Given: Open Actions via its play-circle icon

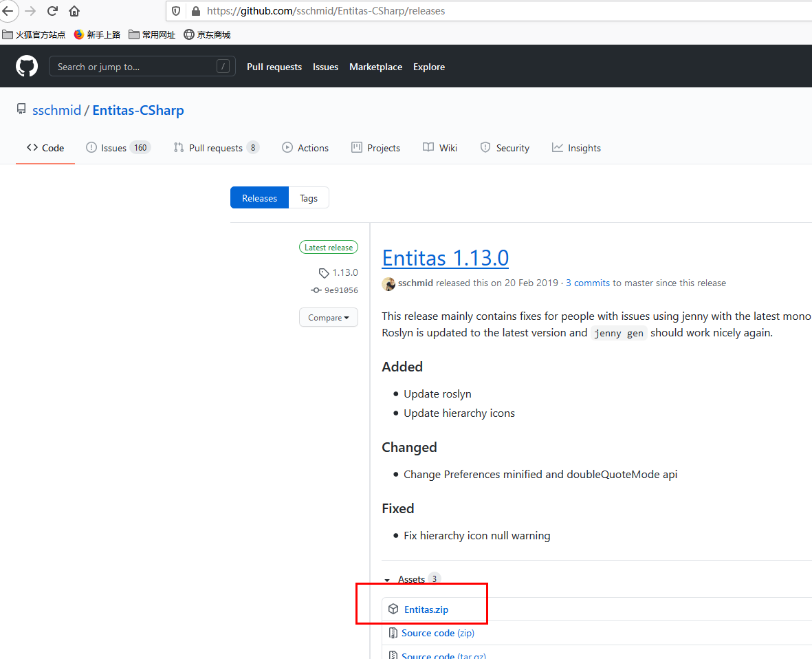Looking at the screenshot, I should (287, 147).
